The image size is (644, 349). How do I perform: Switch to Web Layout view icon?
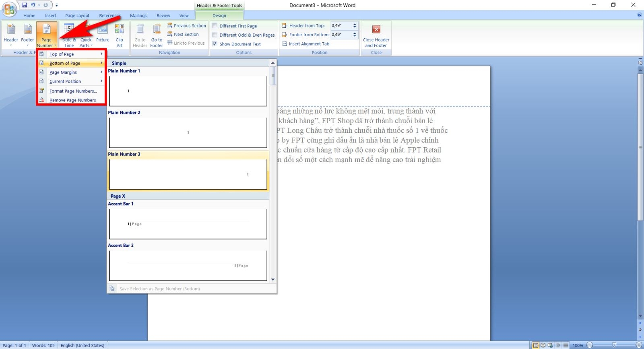coord(551,345)
